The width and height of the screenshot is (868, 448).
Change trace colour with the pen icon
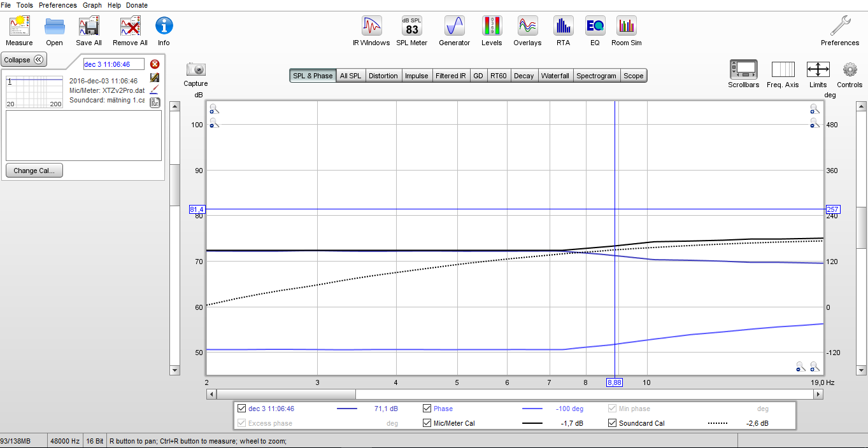click(x=155, y=90)
